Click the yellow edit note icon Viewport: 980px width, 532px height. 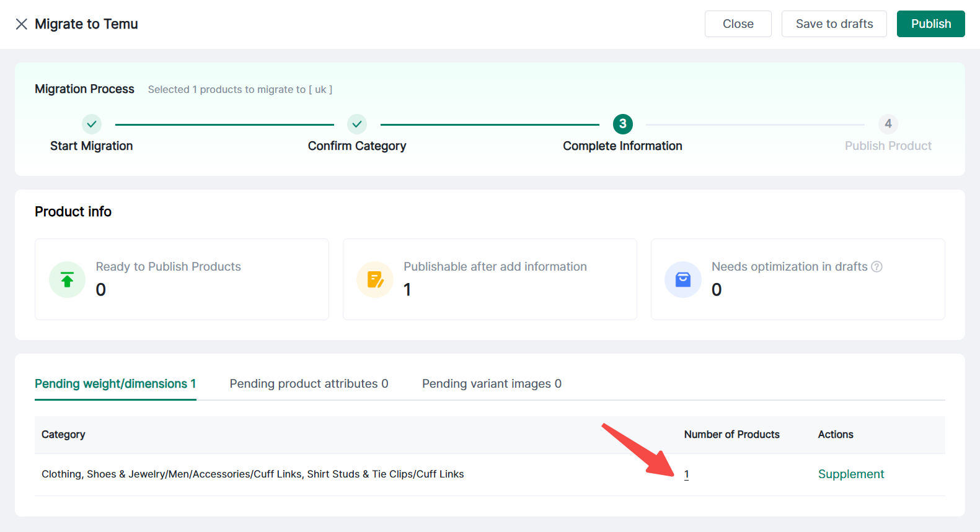[375, 280]
